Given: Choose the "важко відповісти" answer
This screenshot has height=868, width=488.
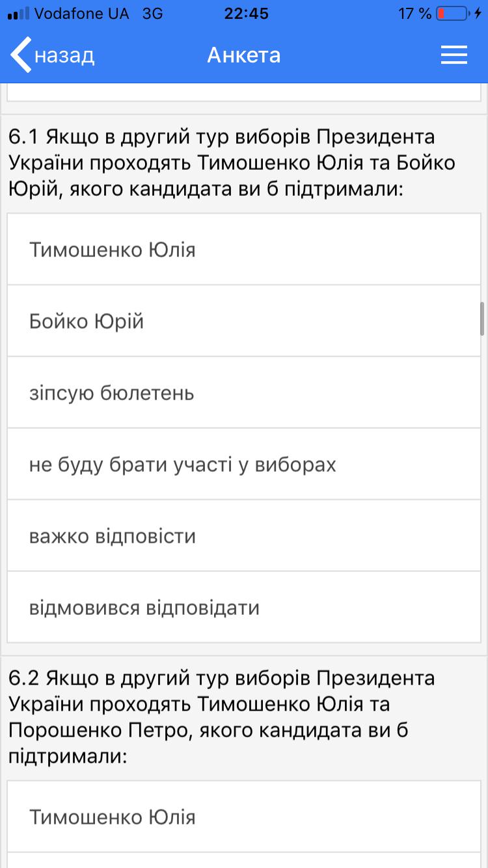Looking at the screenshot, I should tap(244, 536).
